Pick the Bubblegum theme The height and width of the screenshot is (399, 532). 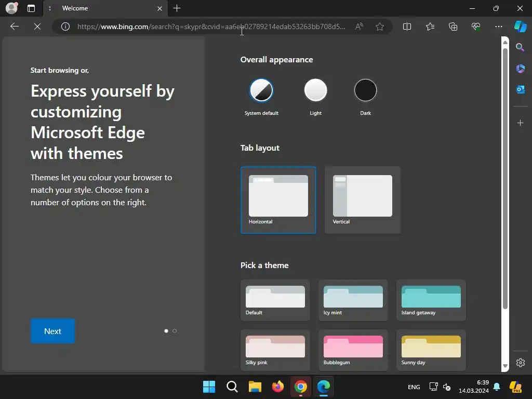click(x=353, y=350)
